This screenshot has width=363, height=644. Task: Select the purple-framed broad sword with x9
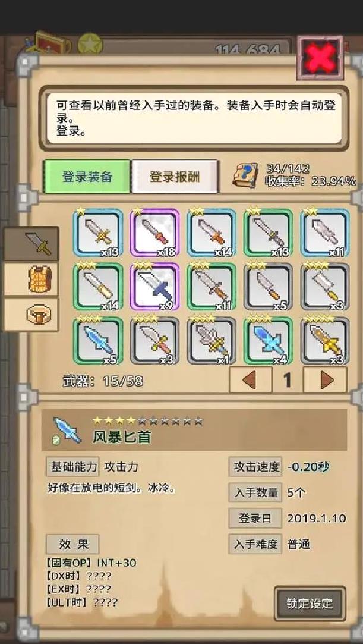(154, 287)
